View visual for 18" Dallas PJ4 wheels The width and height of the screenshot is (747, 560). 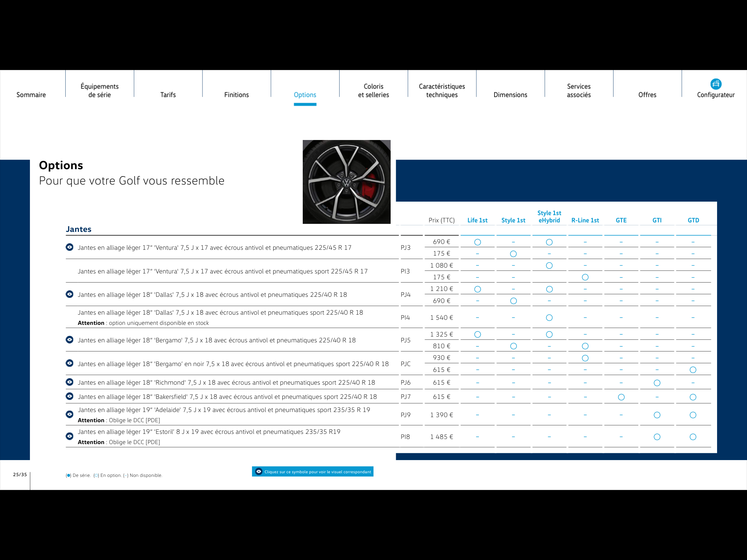(69, 294)
